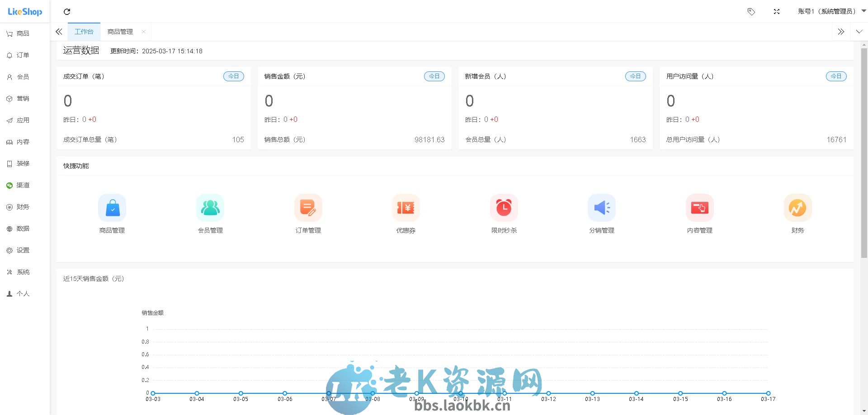868x415 pixels.
Task: Open the fullscreen toggle icon
Action: [777, 11]
